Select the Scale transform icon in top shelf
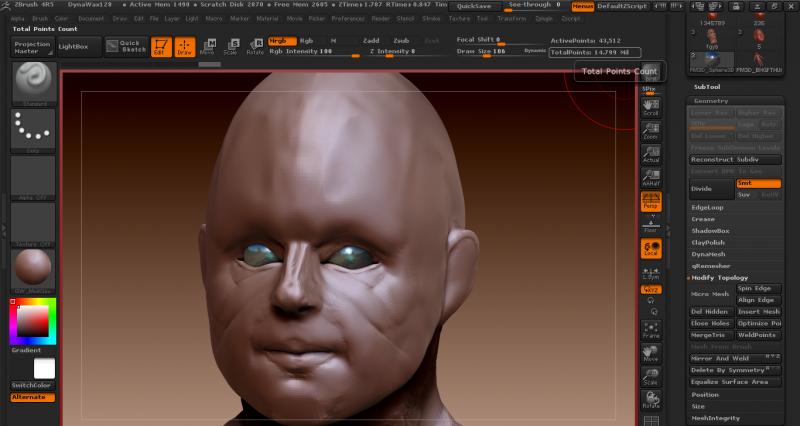Screen dimensions: 800x426 pos(231,46)
